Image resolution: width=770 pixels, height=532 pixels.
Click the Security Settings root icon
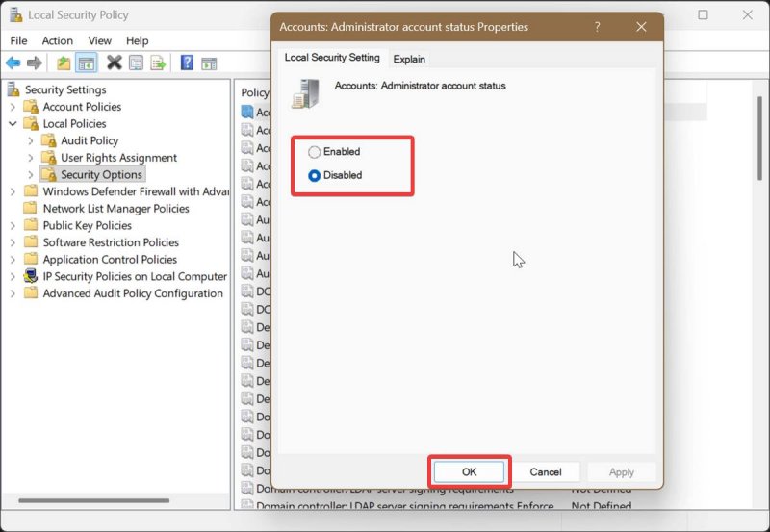click(13, 89)
